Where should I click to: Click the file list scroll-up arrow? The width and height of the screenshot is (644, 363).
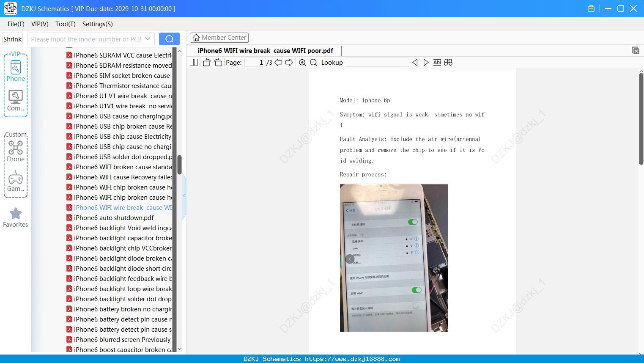[x=179, y=51]
